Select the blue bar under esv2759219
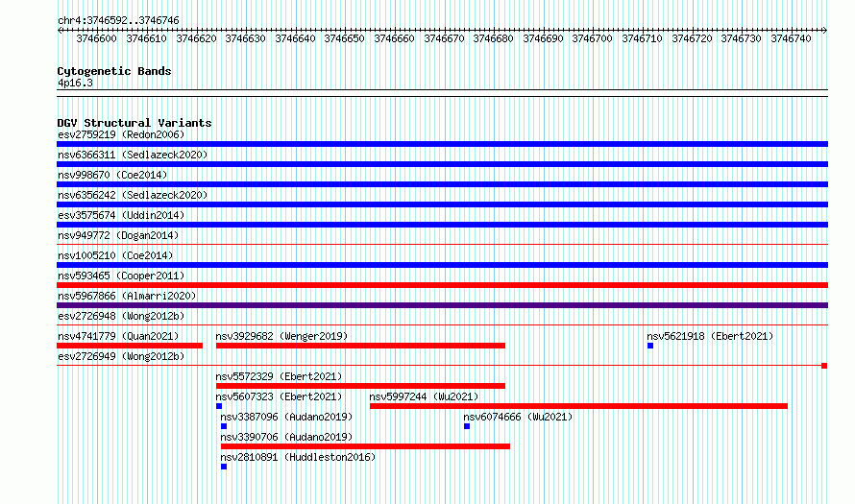The image size is (855, 504). tap(442, 144)
